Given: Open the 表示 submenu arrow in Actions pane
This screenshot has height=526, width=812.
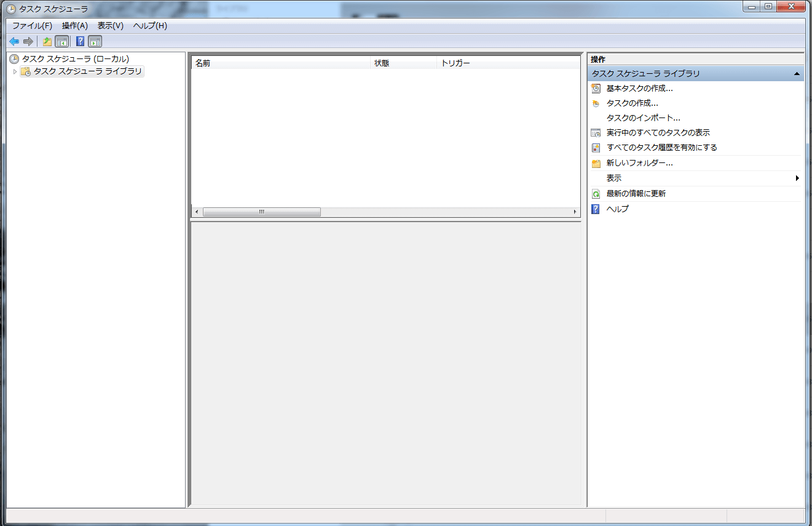Looking at the screenshot, I should click(x=797, y=178).
